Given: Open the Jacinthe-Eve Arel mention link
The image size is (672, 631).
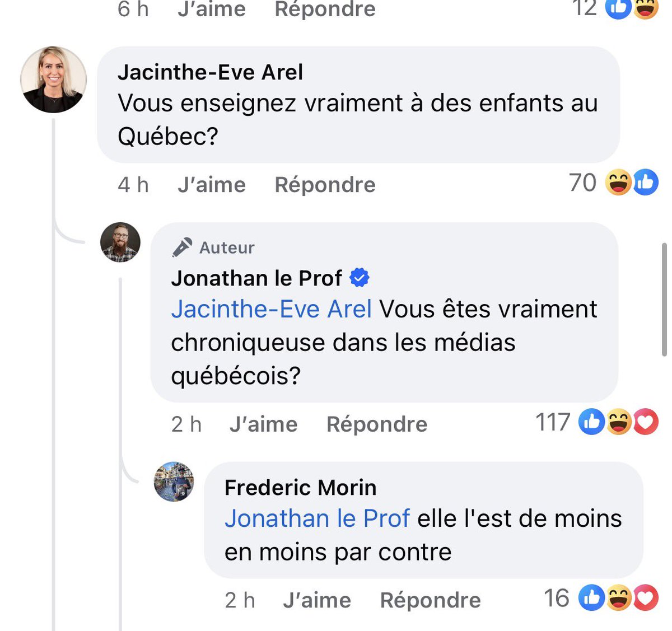Looking at the screenshot, I should pos(272,309).
